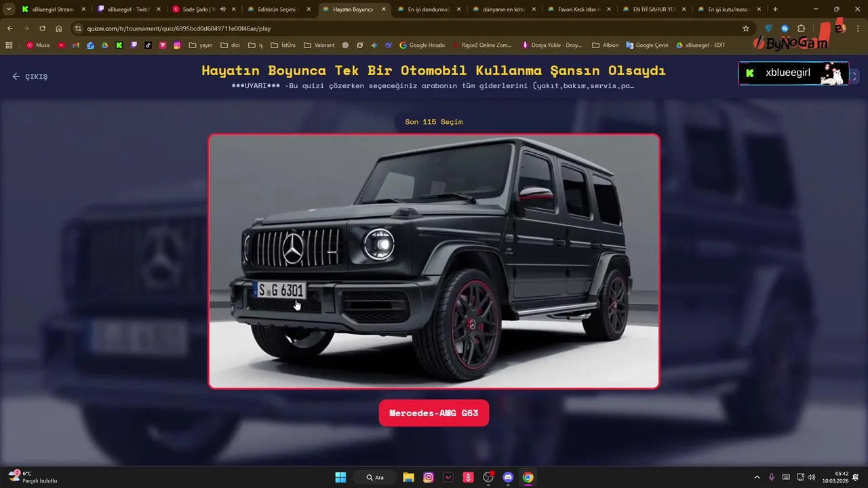Open the notifications bell icon

pos(856,477)
